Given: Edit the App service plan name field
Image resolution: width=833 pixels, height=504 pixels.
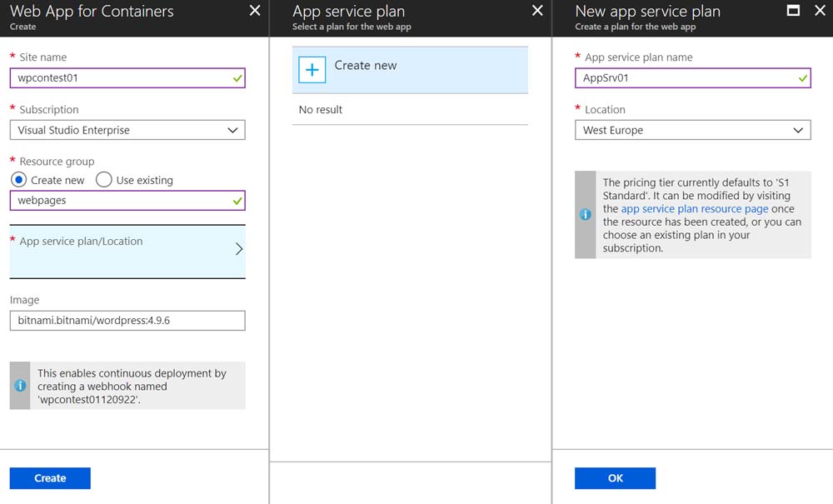Looking at the screenshot, I should pos(685,78).
